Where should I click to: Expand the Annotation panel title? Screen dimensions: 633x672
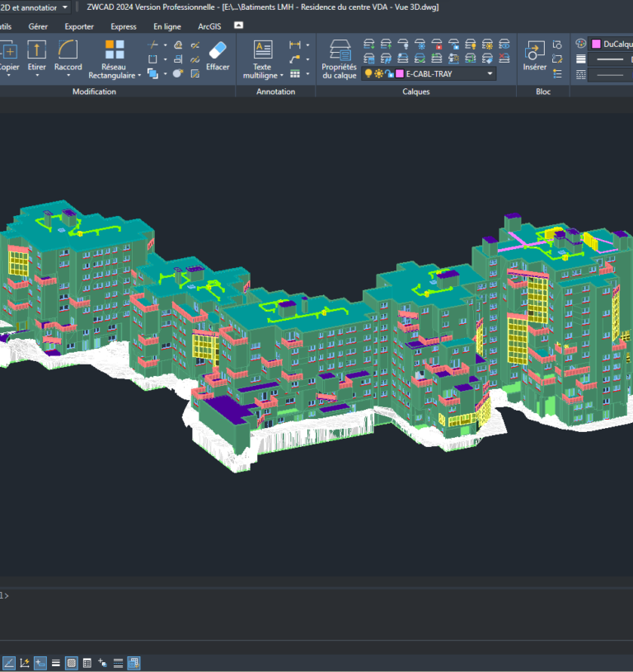pyautogui.click(x=275, y=92)
